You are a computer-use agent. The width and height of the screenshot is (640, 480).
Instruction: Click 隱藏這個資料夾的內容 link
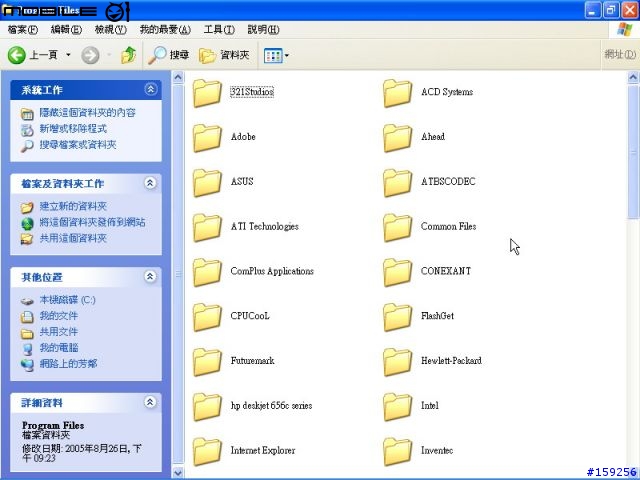(x=87, y=113)
